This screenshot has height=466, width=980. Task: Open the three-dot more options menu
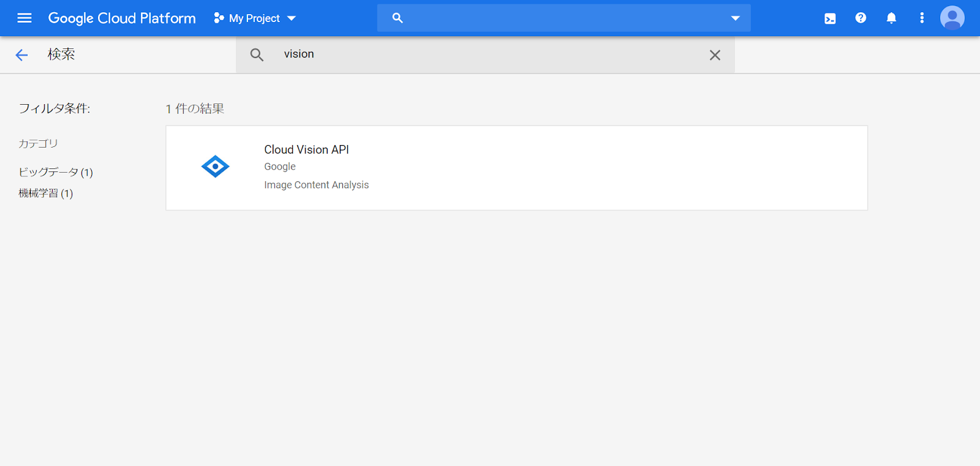click(922, 18)
